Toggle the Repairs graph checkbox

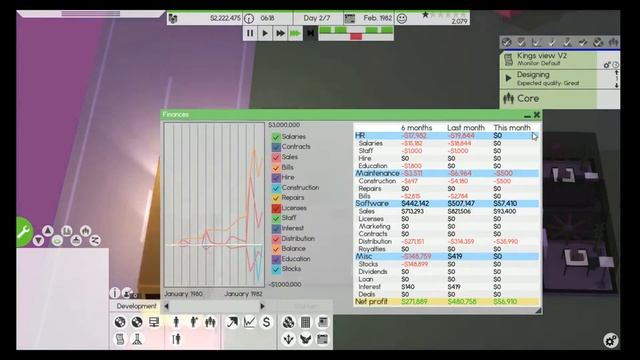(x=276, y=198)
